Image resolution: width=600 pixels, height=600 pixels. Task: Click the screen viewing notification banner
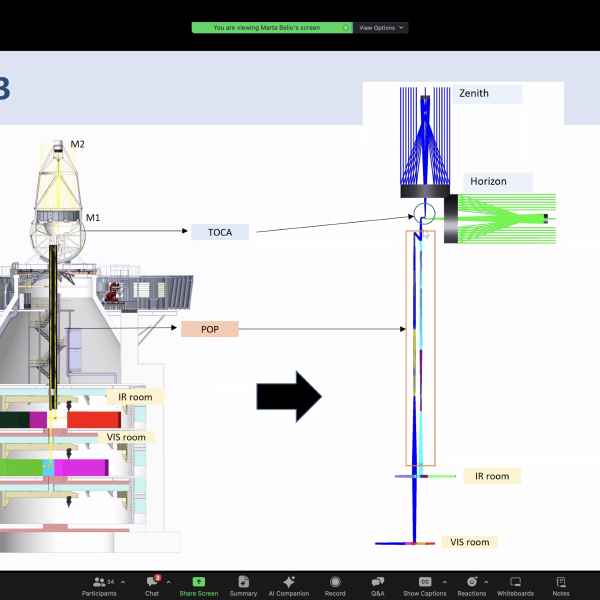pos(272,28)
